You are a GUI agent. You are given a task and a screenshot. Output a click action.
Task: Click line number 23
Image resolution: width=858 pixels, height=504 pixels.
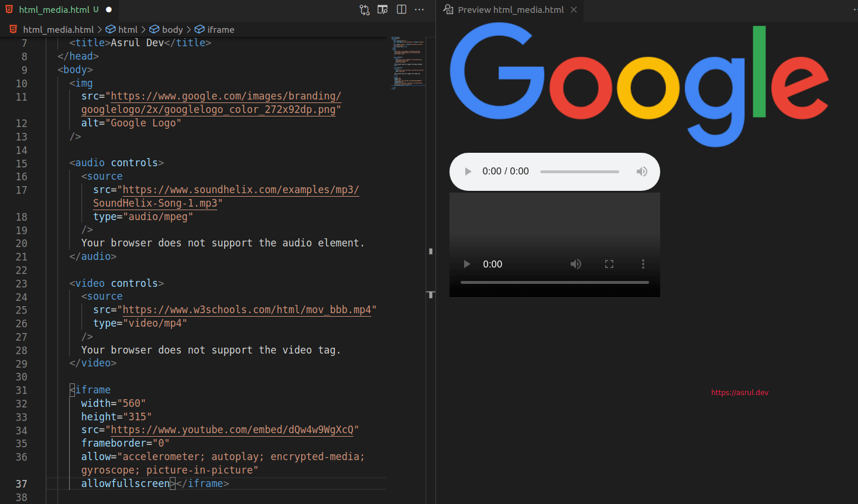click(22, 283)
